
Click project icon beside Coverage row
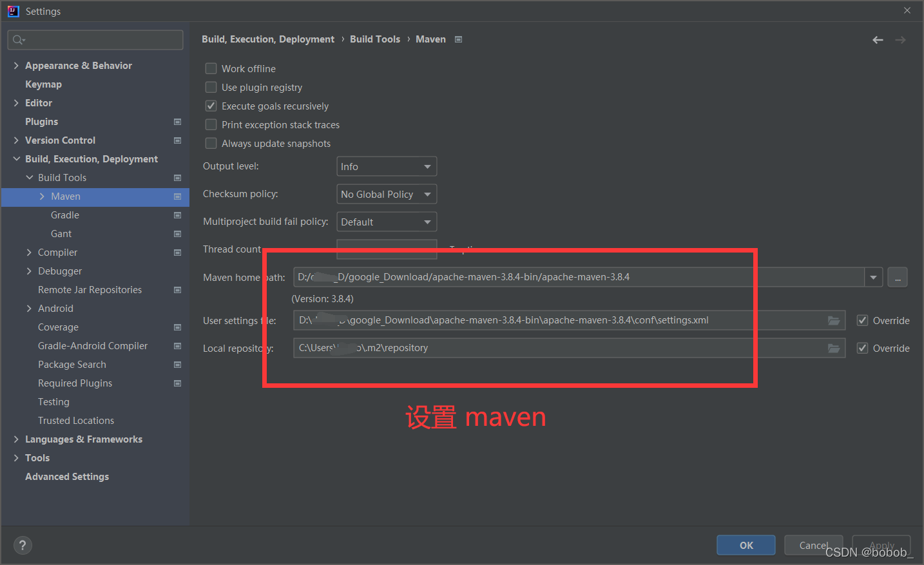[x=178, y=327]
